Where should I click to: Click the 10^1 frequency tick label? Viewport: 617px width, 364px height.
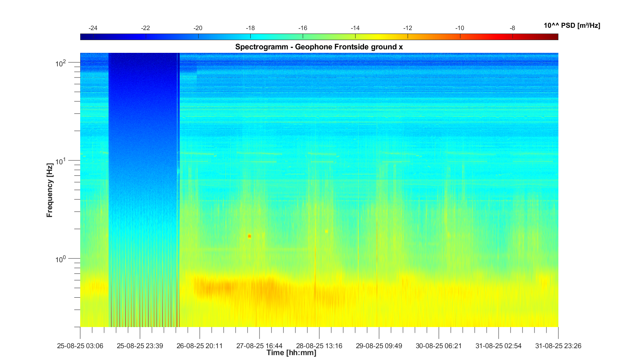(x=61, y=161)
